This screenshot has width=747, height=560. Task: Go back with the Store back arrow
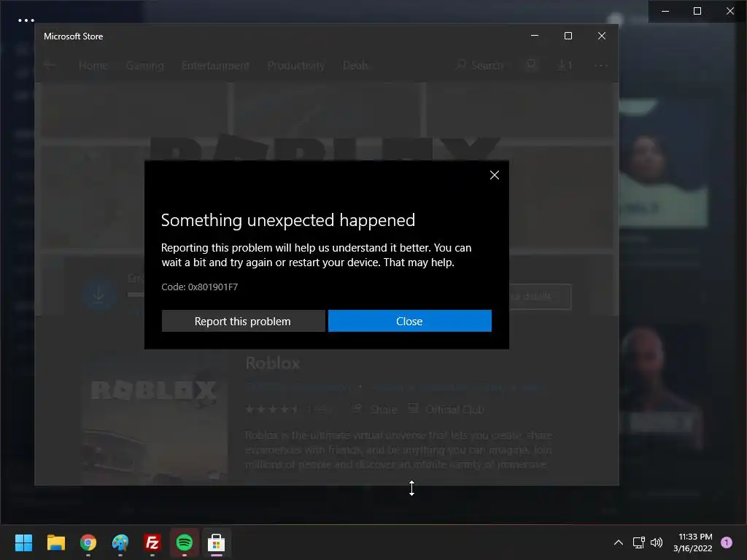50,65
